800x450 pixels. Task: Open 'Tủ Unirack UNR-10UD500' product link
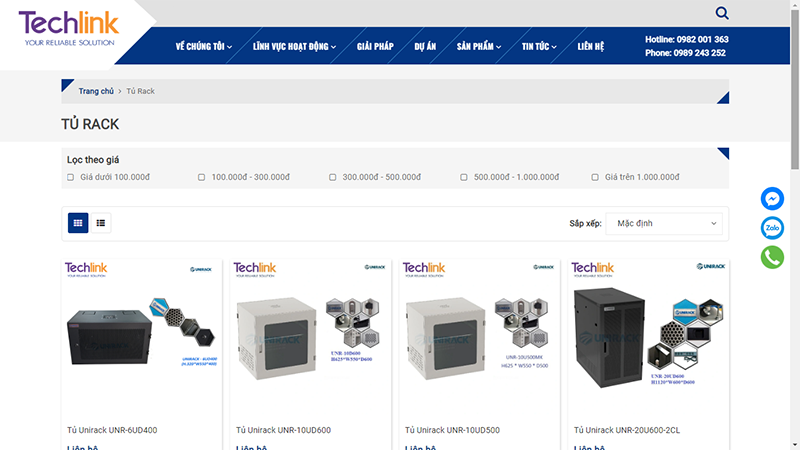pyautogui.click(x=452, y=430)
